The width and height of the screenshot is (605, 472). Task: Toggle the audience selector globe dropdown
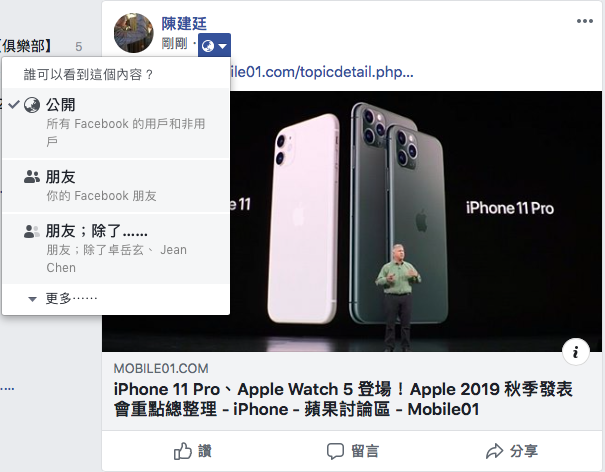point(214,46)
